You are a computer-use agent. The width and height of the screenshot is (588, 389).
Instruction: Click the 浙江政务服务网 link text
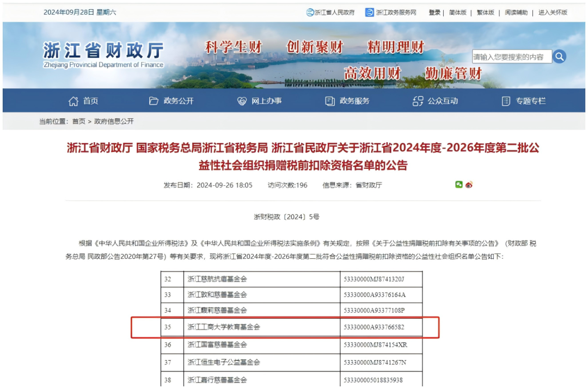click(396, 13)
